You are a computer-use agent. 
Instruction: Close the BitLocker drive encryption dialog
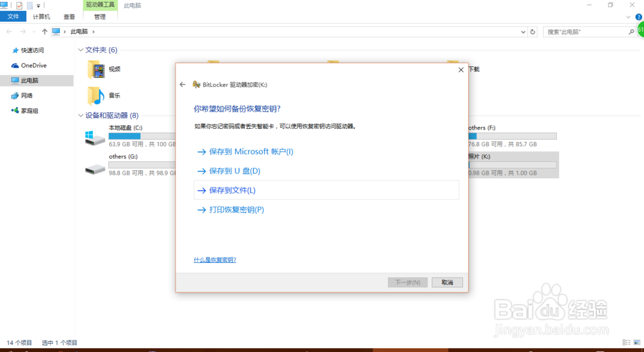pyautogui.click(x=461, y=70)
